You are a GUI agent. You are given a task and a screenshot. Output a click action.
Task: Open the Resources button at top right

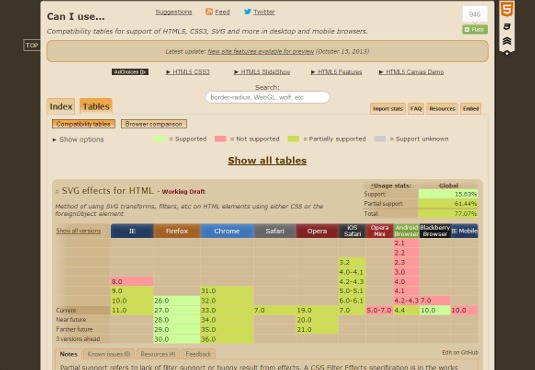click(x=442, y=109)
